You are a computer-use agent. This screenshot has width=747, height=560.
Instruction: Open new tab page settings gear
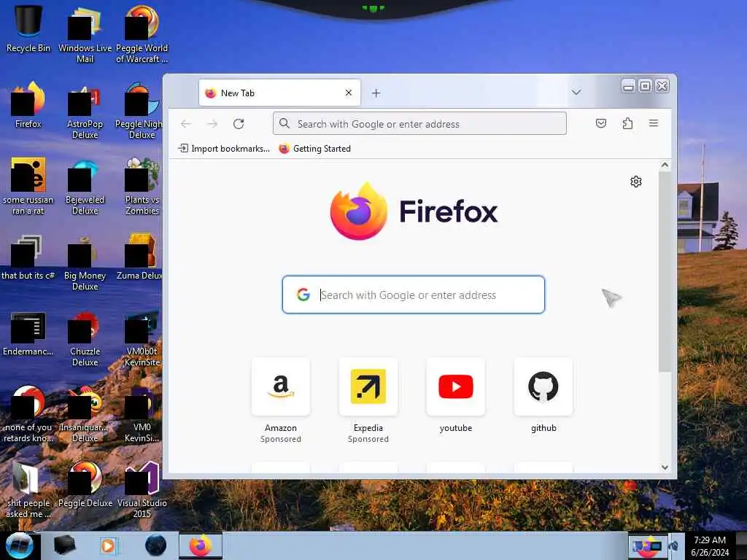pos(636,182)
